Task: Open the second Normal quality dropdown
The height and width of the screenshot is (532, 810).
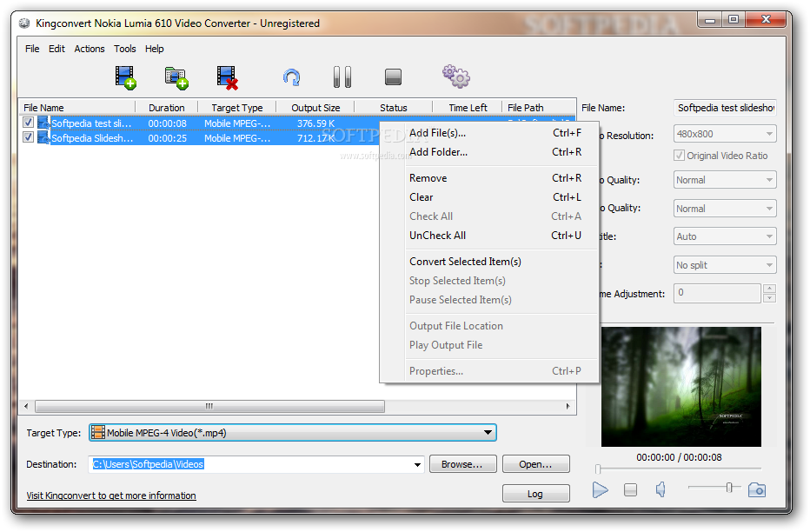Action: click(x=725, y=208)
